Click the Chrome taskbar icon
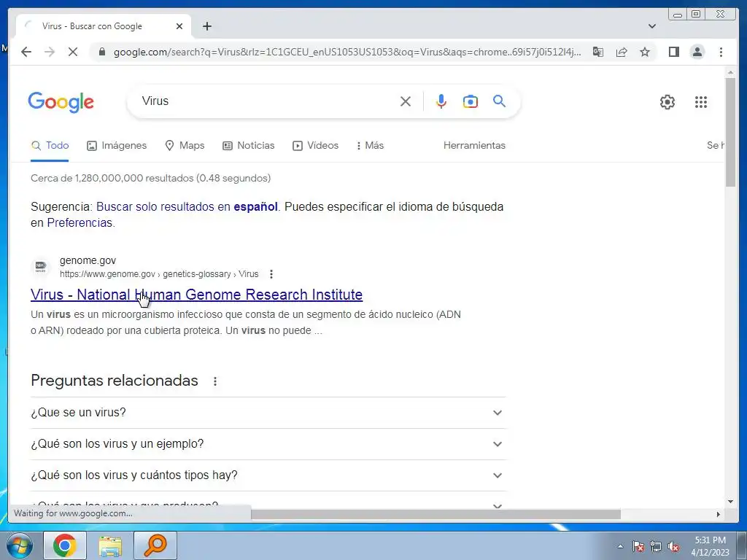Image resolution: width=747 pixels, height=560 pixels. coord(65,545)
